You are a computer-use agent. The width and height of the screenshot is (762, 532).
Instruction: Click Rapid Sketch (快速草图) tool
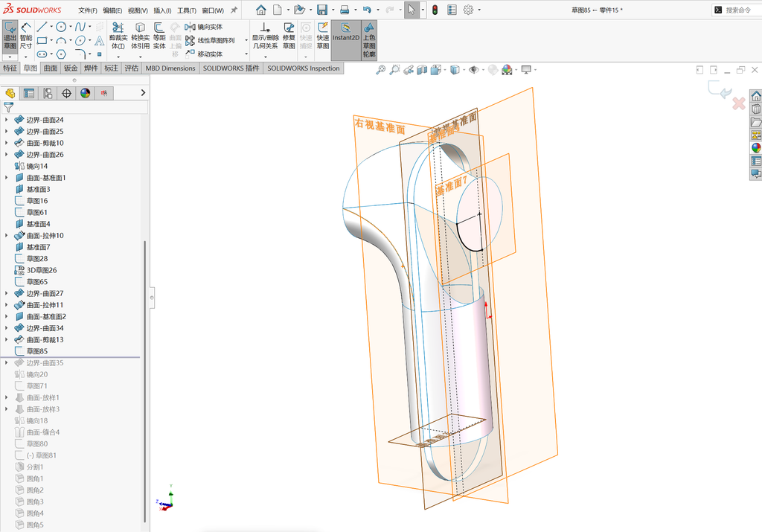pyautogui.click(x=323, y=36)
